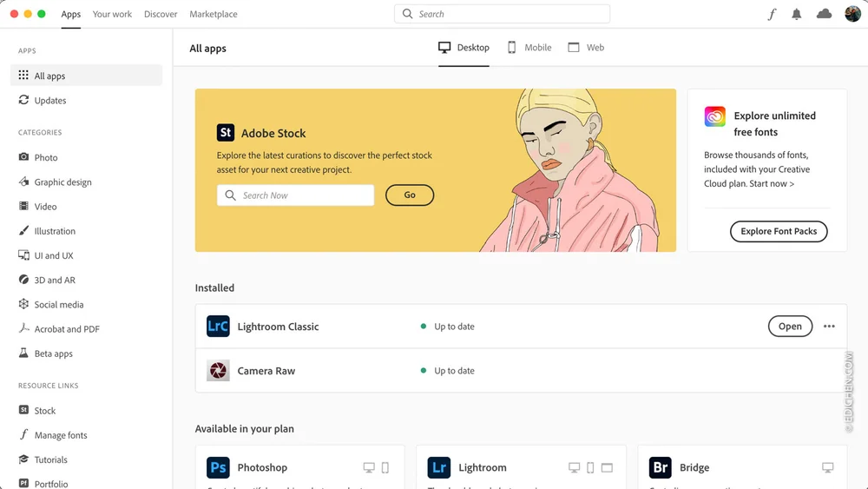The image size is (868, 489).
Task: Open Stock resource link
Action: coord(36,410)
